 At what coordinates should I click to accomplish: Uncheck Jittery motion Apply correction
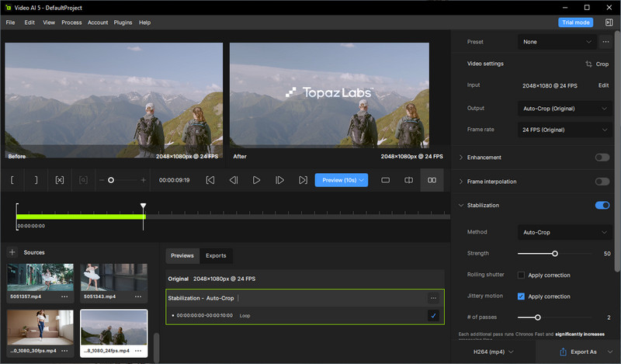[x=521, y=296]
